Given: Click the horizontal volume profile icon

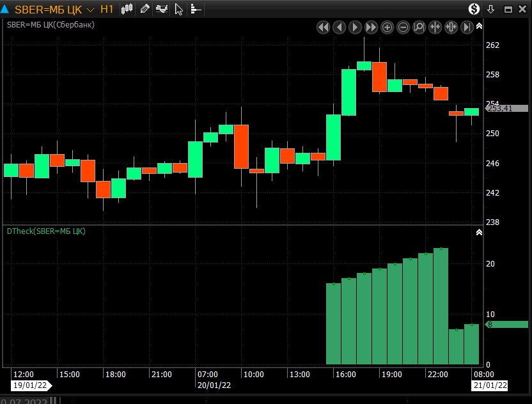Looking at the screenshot, I should pos(196,9).
